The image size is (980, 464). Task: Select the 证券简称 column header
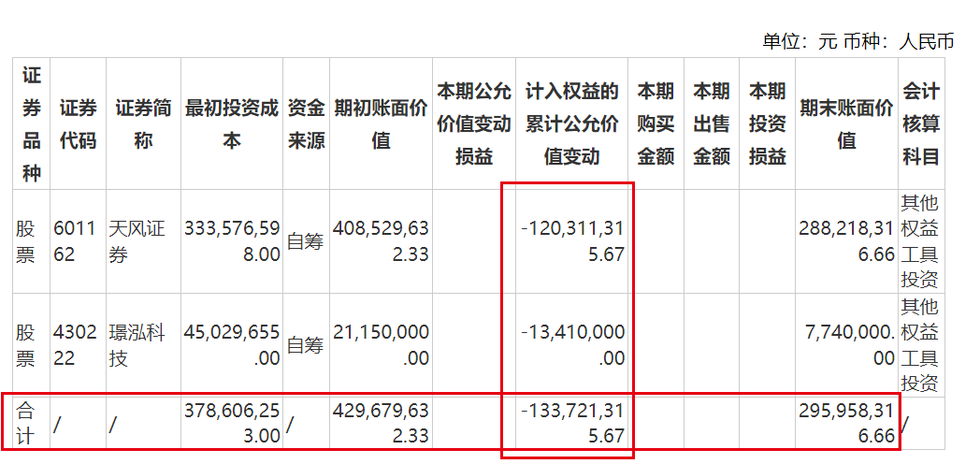click(x=143, y=123)
